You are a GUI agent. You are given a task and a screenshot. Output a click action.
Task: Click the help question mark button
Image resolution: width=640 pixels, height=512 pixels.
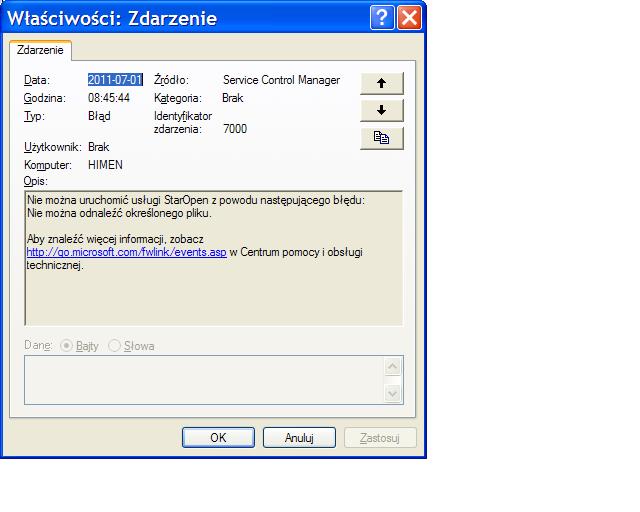tap(382, 18)
